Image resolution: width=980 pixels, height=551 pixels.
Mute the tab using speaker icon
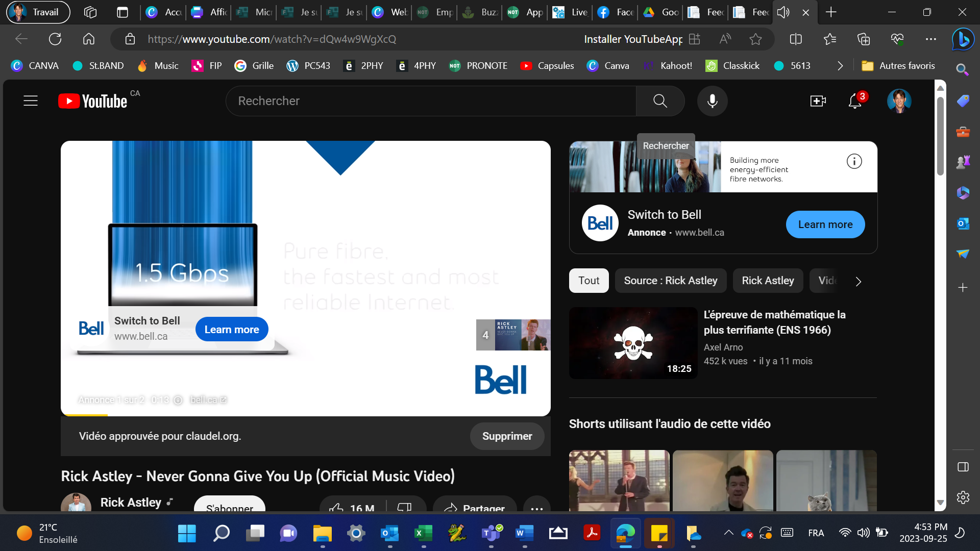(x=783, y=12)
